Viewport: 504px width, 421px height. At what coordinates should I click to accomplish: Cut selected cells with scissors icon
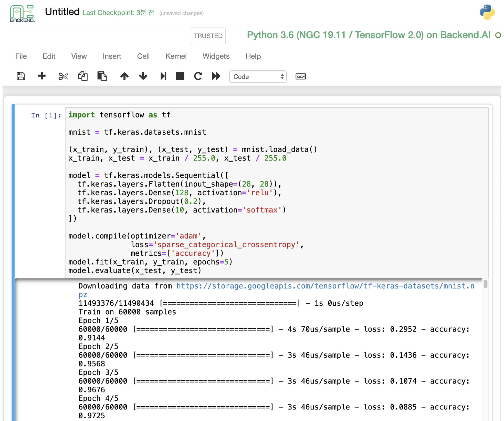click(x=63, y=76)
